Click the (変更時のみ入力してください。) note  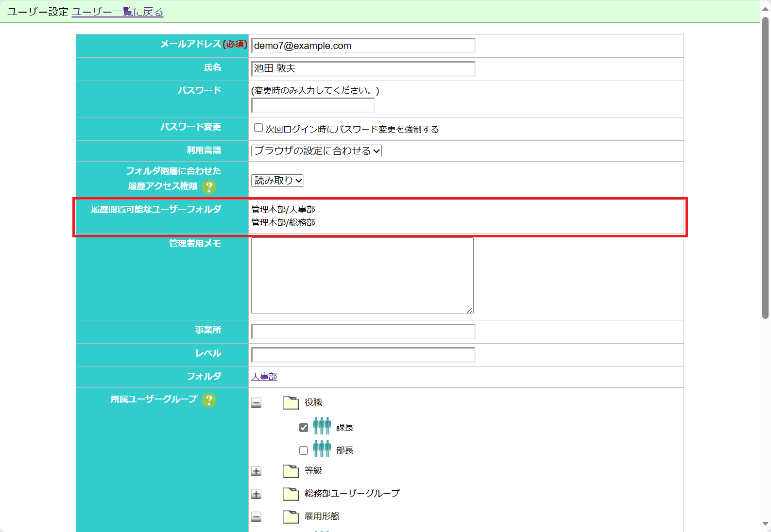pos(315,91)
